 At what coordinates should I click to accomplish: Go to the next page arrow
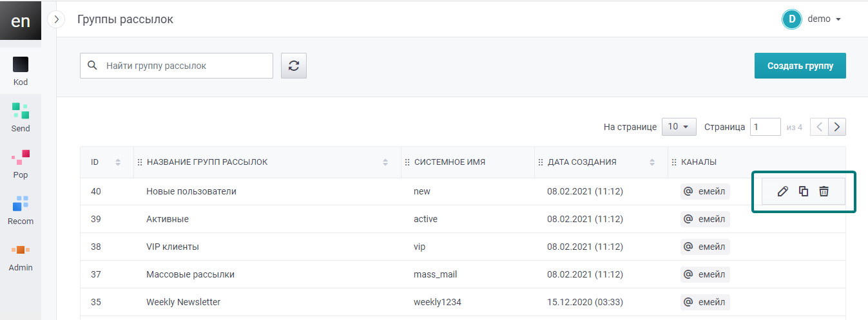(x=837, y=127)
